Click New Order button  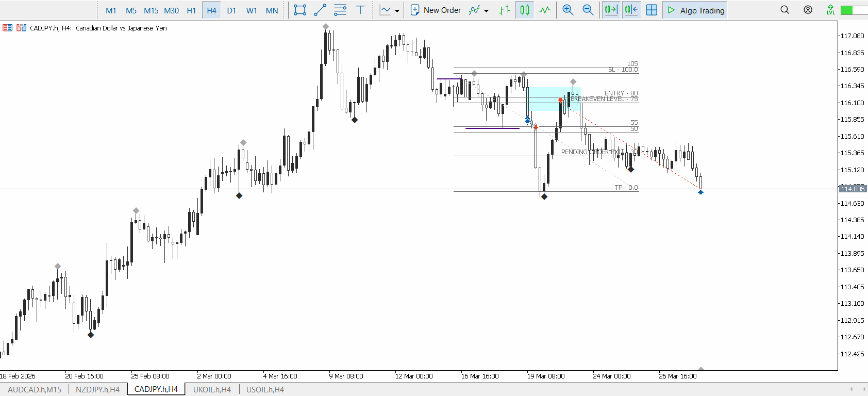[436, 10]
